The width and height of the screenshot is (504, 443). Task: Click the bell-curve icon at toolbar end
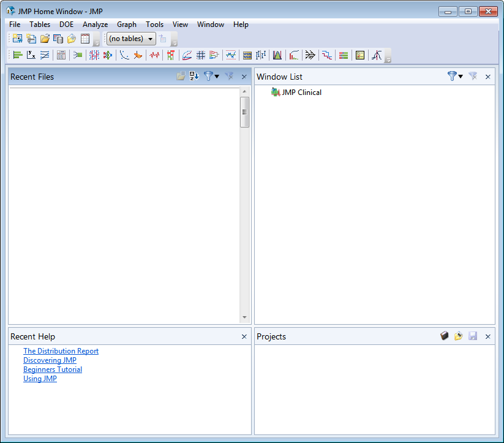pyautogui.click(x=377, y=55)
